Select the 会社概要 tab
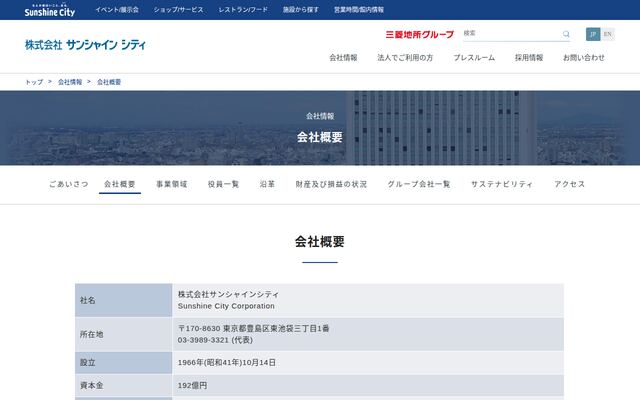Image resolution: width=640 pixels, height=400 pixels. click(120, 184)
